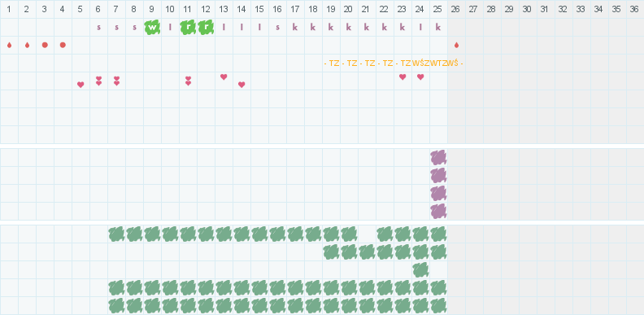Click the red drop icon on day 1

tap(9, 46)
